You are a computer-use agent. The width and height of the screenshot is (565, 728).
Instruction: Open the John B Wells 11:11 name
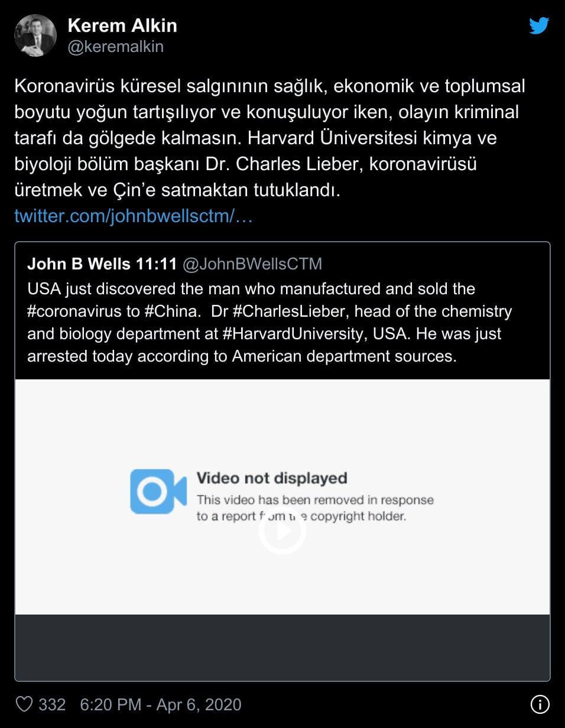coord(102,264)
